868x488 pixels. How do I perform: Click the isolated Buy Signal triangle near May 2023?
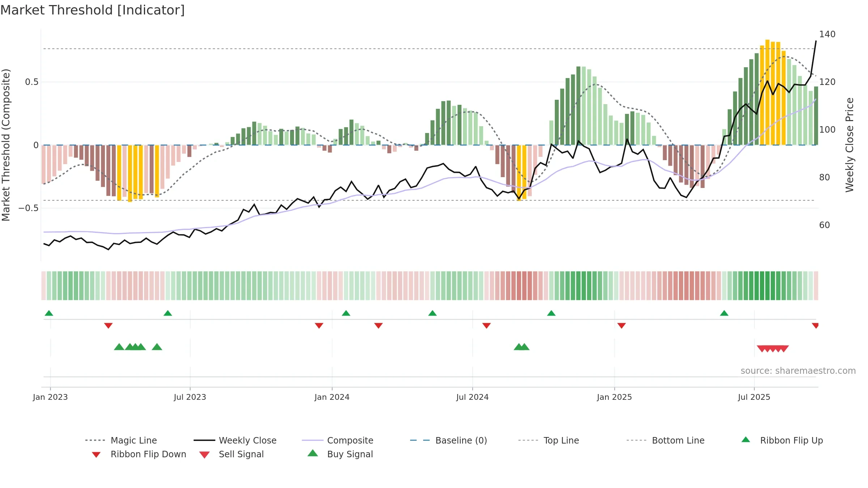point(157,347)
